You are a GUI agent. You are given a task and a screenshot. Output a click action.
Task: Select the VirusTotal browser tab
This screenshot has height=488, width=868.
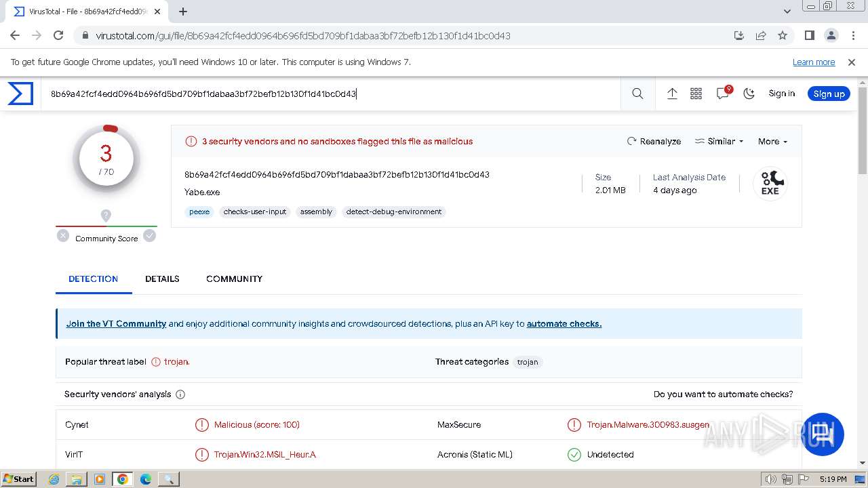point(87,12)
